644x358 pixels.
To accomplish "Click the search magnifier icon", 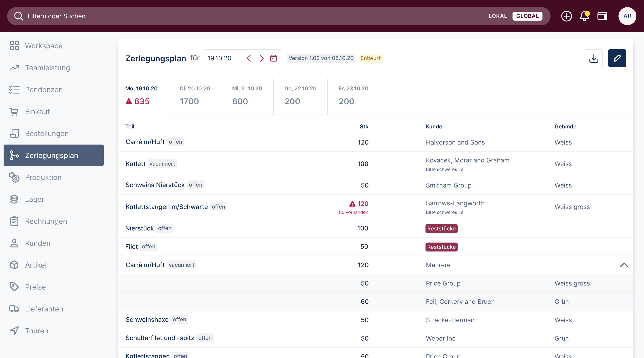I will (x=19, y=16).
